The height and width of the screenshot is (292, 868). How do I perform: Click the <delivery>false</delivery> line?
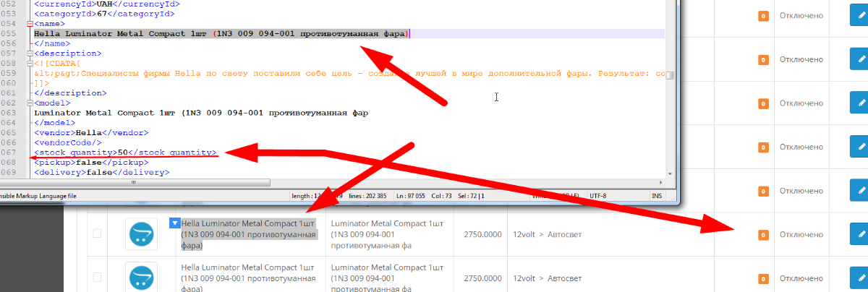[101, 173]
